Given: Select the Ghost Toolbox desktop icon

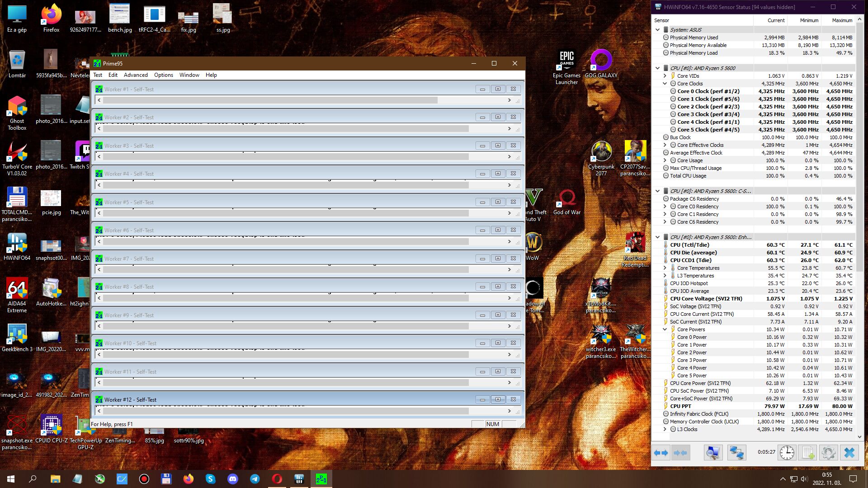Looking at the screenshot, I should pyautogui.click(x=17, y=113).
